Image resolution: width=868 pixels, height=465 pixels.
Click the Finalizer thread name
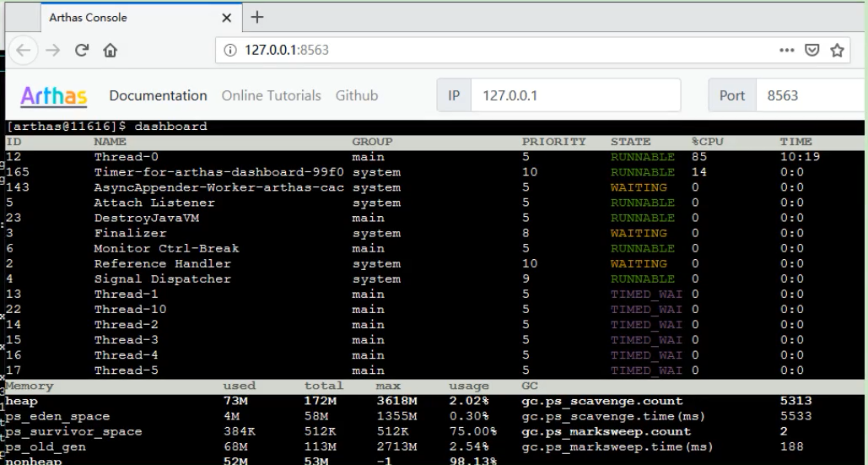point(130,233)
